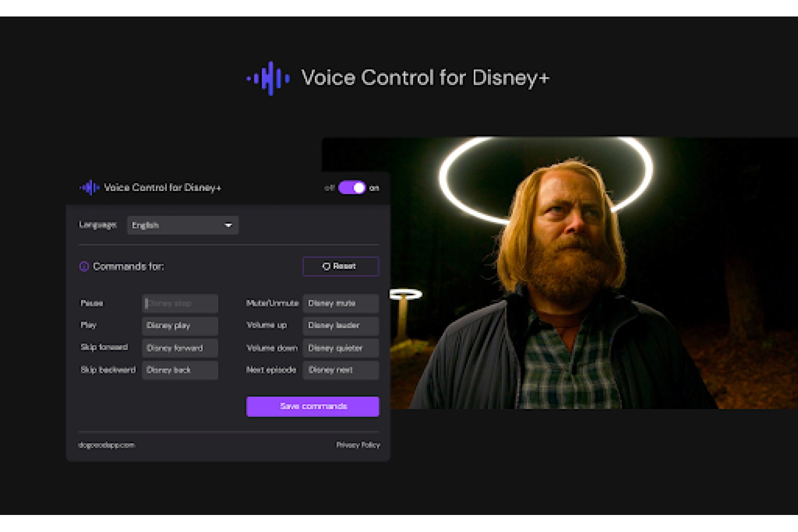Click the large waveform logo in the page title

coord(268,78)
